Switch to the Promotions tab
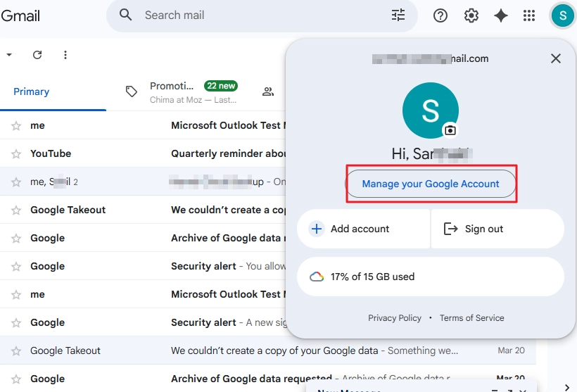Image resolution: width=577 pixels, height=392 pixels. tap(182, 92)
